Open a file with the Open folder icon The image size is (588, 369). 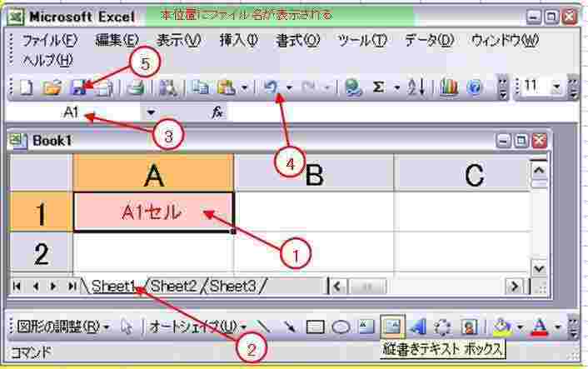click(x=52, y=86)
